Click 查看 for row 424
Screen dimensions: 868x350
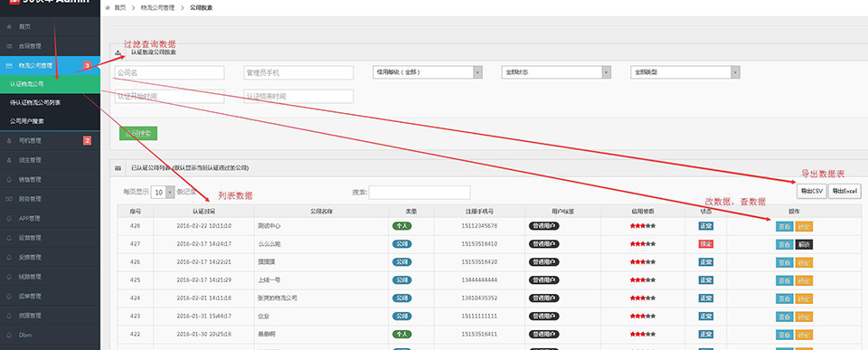(x=785, y=298)
